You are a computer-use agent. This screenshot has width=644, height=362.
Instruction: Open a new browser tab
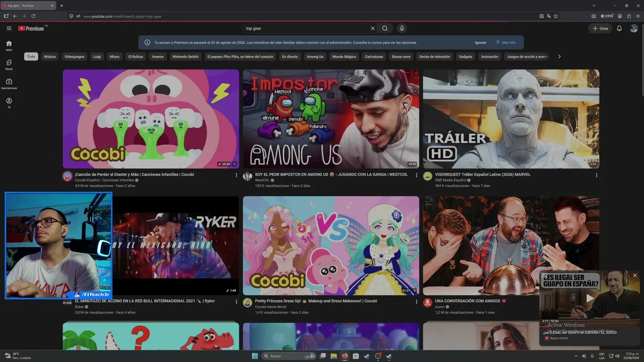click(61, 6)
